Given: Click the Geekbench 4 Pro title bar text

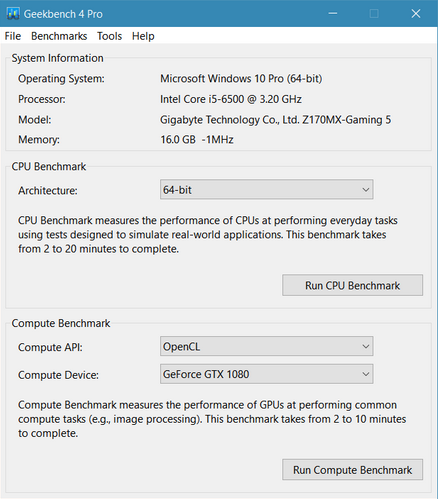Looking at the screenshot, I should pos(63,14).
